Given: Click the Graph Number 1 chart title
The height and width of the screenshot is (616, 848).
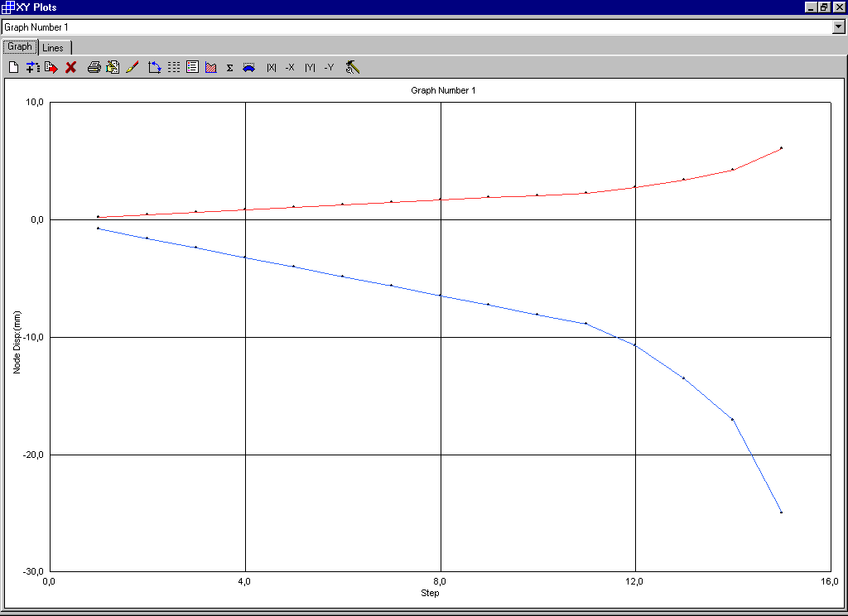Looking at the screenshot, I should tap(443, 90).
